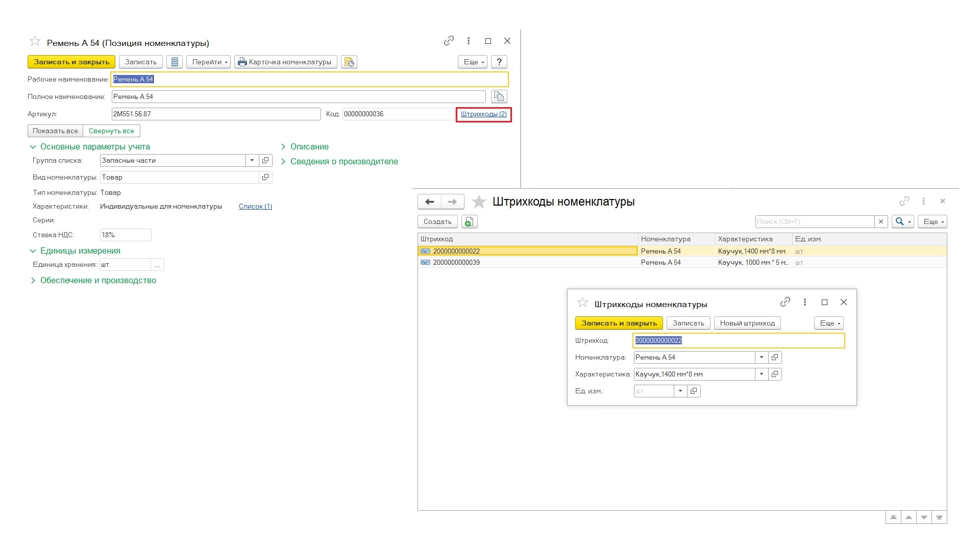This screenshot has height=551, width=980.
Task: Click the Новый штрихкод button
Action: (747, 323)
